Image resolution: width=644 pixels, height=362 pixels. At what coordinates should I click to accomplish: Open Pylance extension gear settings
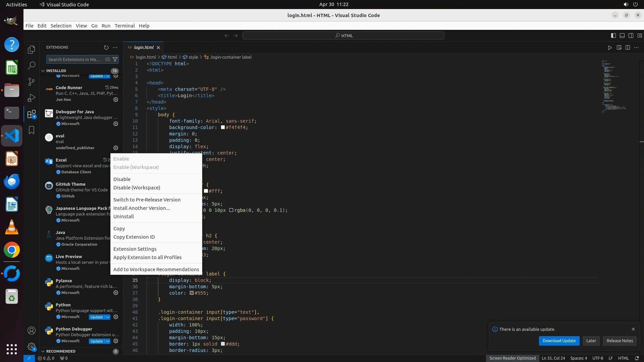coord(116,293)
